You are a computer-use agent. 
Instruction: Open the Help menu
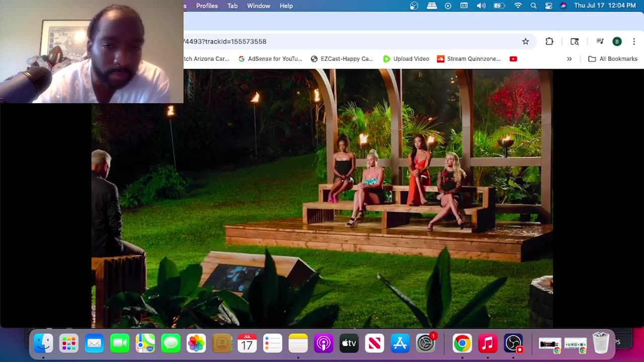pyautogui.click(x=286, y=6)
